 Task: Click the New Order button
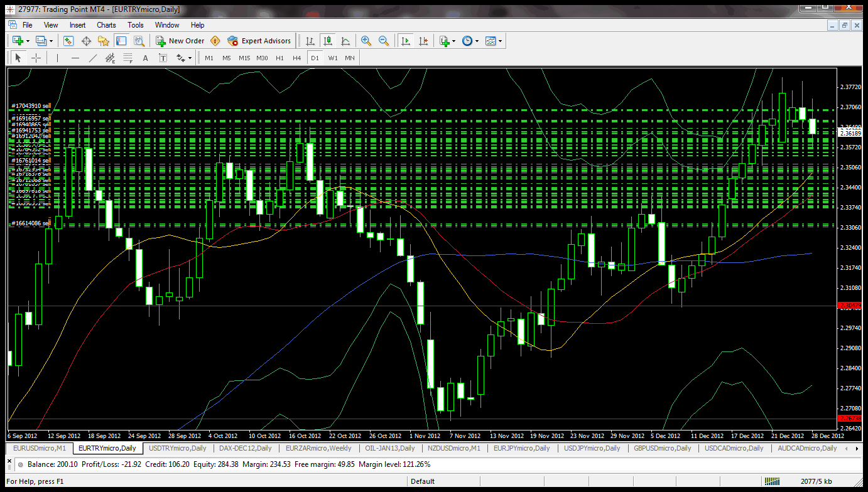[180, 41]
